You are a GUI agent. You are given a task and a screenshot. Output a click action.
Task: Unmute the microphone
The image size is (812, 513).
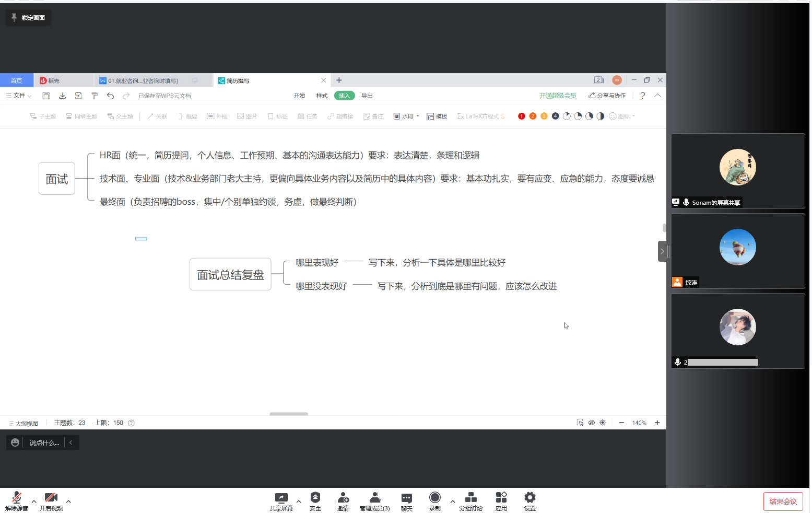click(17, 498)
